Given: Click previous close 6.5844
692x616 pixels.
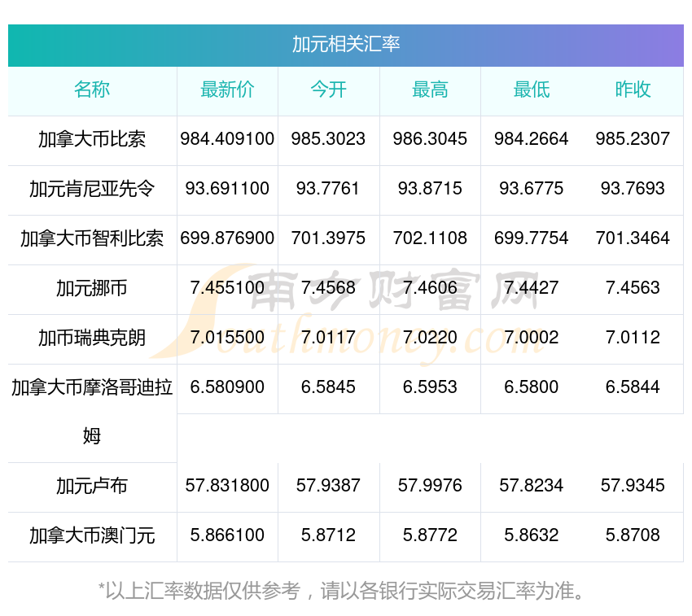Looking at the screenshot, I should tap(633, 387).
